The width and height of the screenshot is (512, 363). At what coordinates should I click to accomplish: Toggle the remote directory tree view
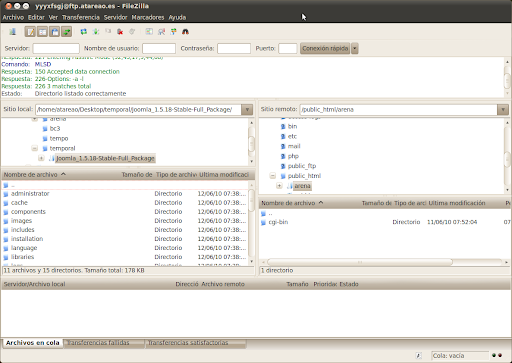tap(54, 32)
